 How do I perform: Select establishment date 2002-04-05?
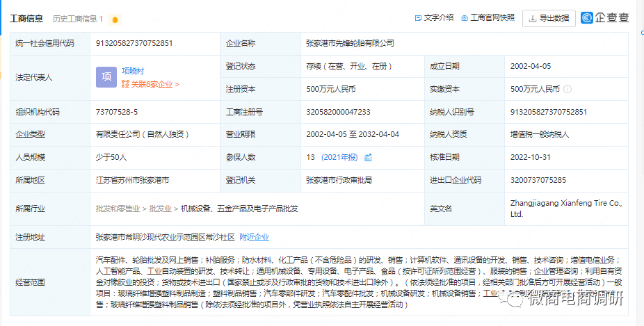coord(531,66)
